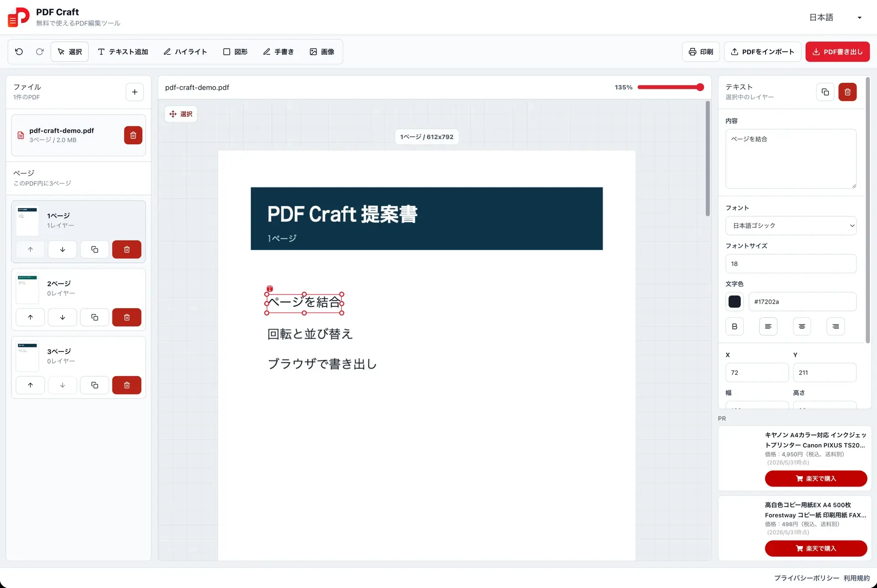
Task: Click the ブラウザで書き出し text on page
Action: (322, 364)
